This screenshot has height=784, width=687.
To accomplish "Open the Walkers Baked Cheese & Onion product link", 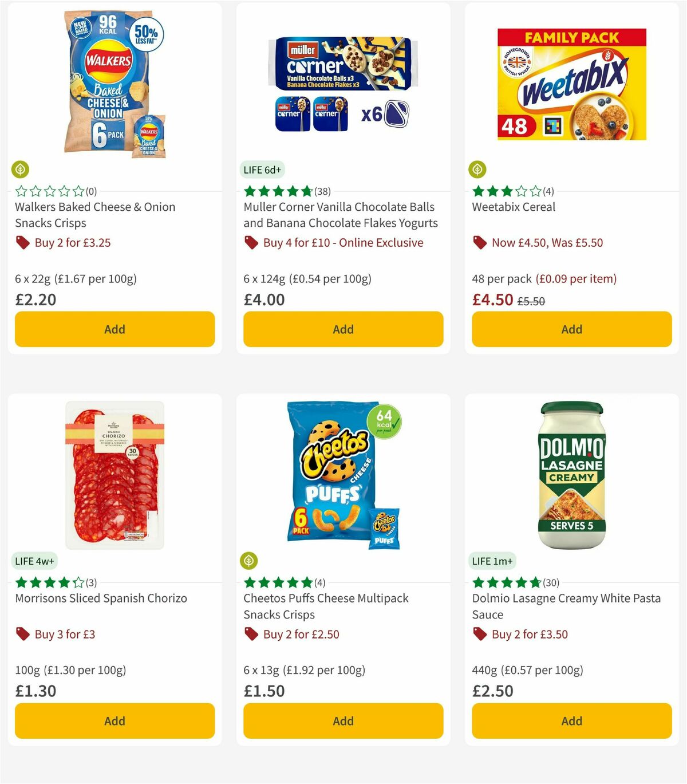I will 94,215.
